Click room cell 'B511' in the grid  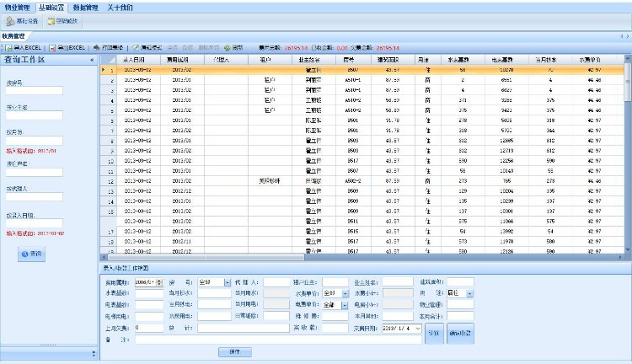[353, 222]
